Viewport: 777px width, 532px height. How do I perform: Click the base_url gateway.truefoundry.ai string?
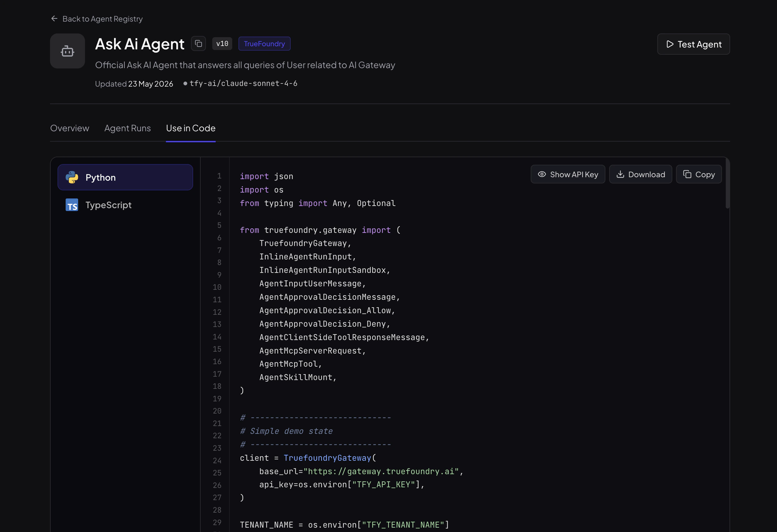[381, 471]
